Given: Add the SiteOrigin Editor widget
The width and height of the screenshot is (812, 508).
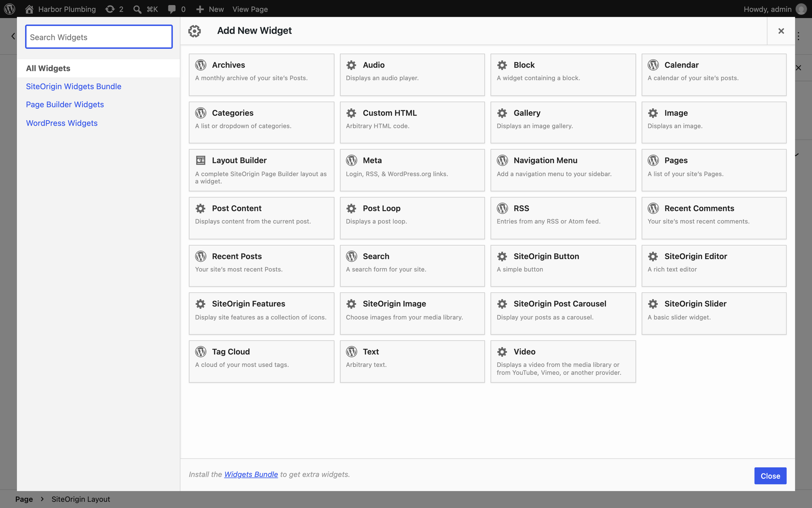Looking at the screenshot, I should tap(714, 266).
